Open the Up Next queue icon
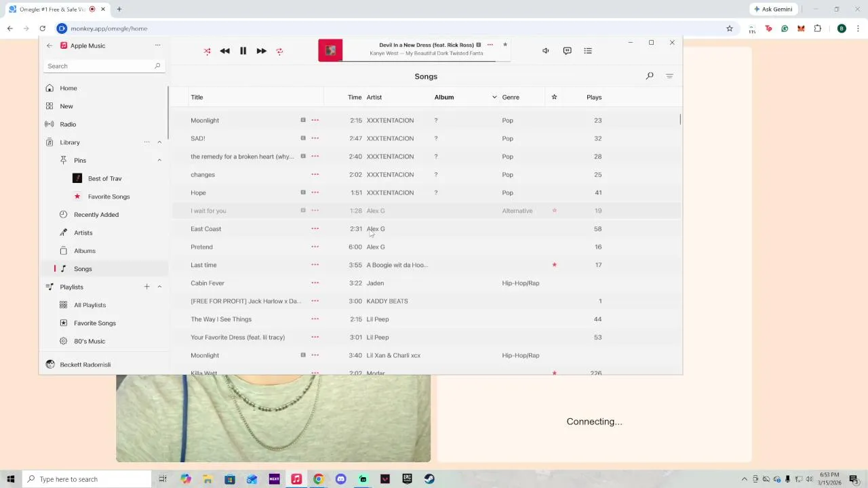 click(x=588, y=51)
